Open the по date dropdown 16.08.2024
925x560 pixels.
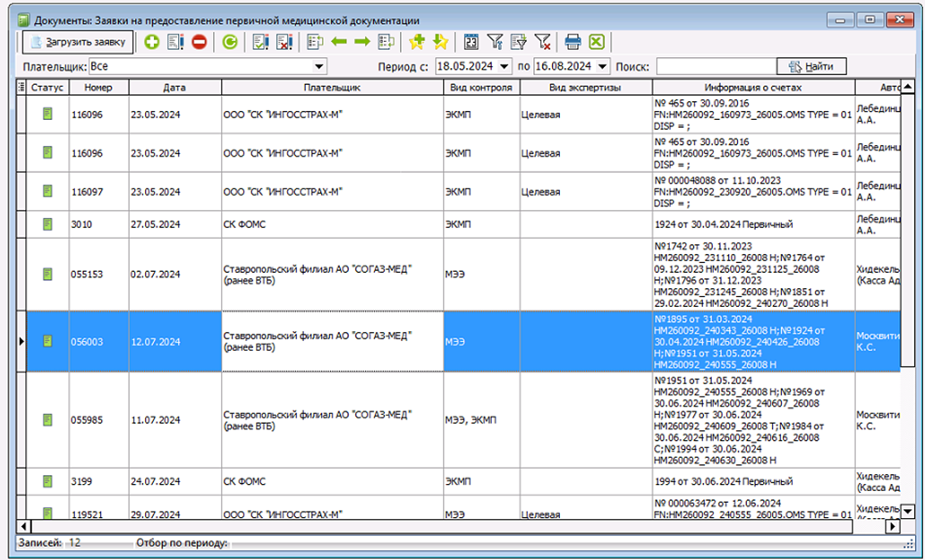pos(602,66)
